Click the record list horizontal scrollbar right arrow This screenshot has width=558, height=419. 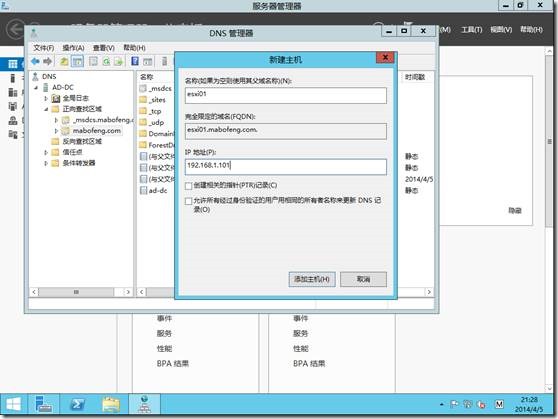click(429, 292)
